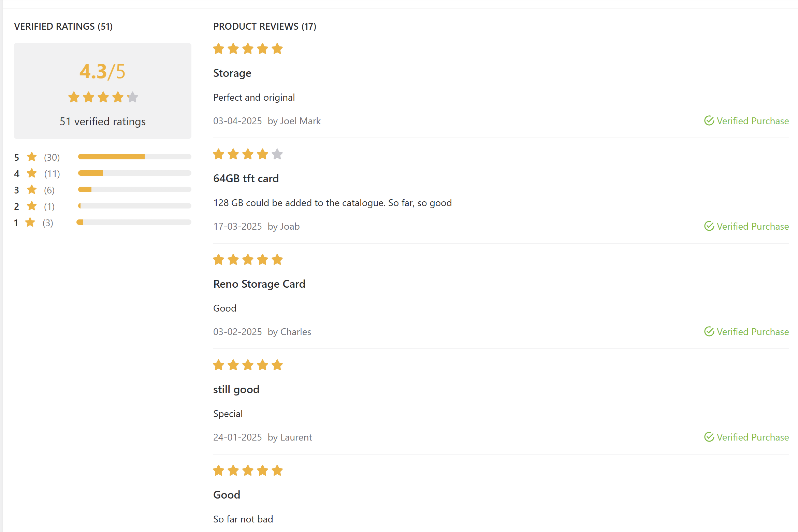The height and width of the screenshot is (532, 798).
Task: Click verified checkmark icon on Joab's review
Action: (709, 226)
